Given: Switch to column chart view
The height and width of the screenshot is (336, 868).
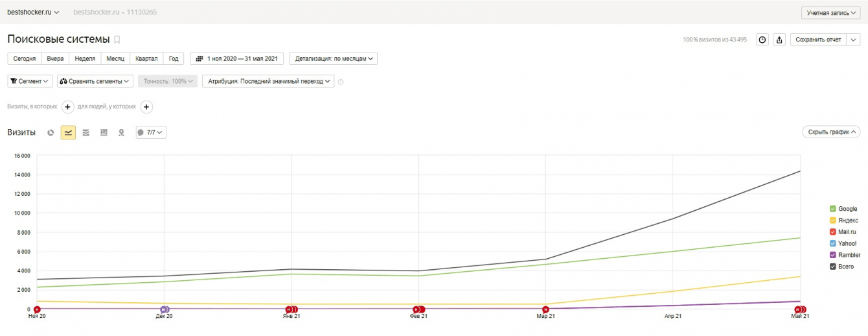Looking at the screenshot, I should coord(104,132).
